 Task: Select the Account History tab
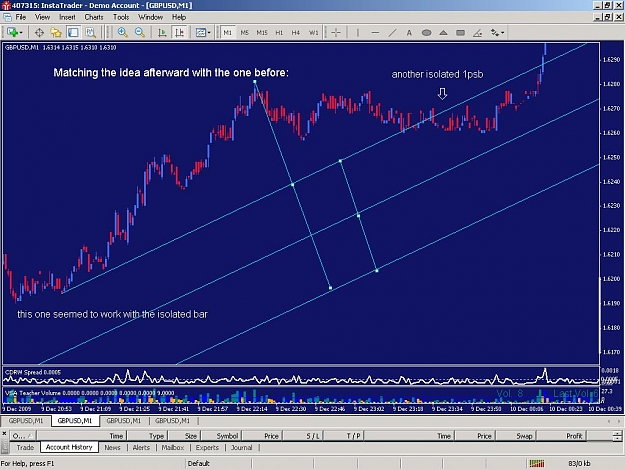[x=69, y=447]
